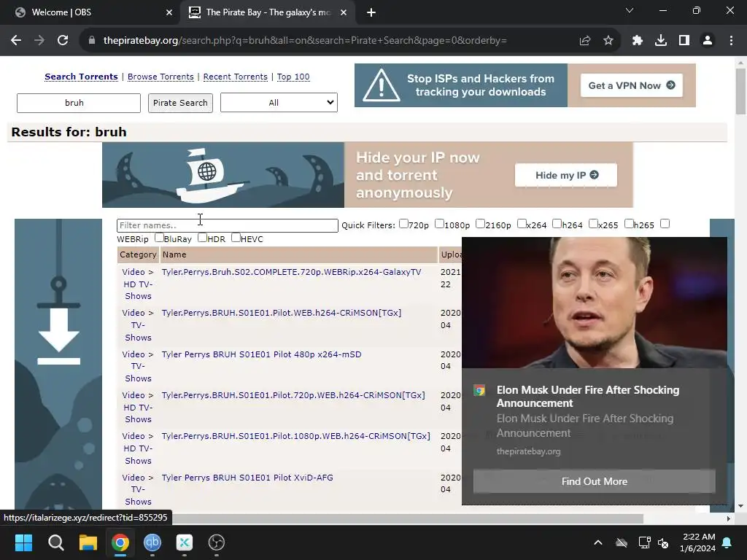Enable the 720p quick filter
Viewport: 747px width, 560px height.
[x=403, y=223]
